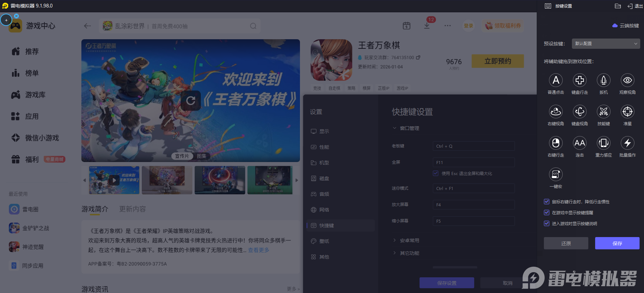Select the 批量操作 lightning icon
This screenshot has height=293, width=644.
(x=628, y=143)
